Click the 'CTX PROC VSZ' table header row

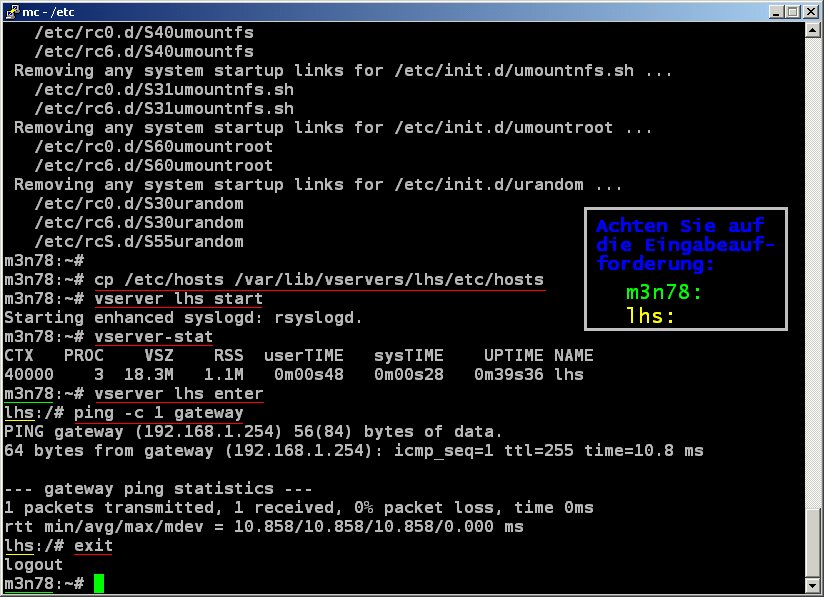tap(298, 355)
